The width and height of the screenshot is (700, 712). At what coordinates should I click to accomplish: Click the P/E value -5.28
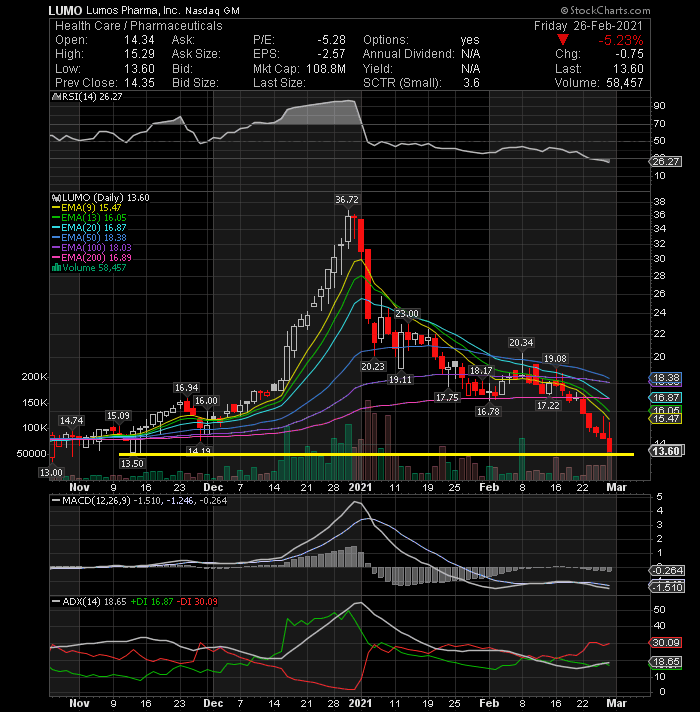click(x=331, y=40)
